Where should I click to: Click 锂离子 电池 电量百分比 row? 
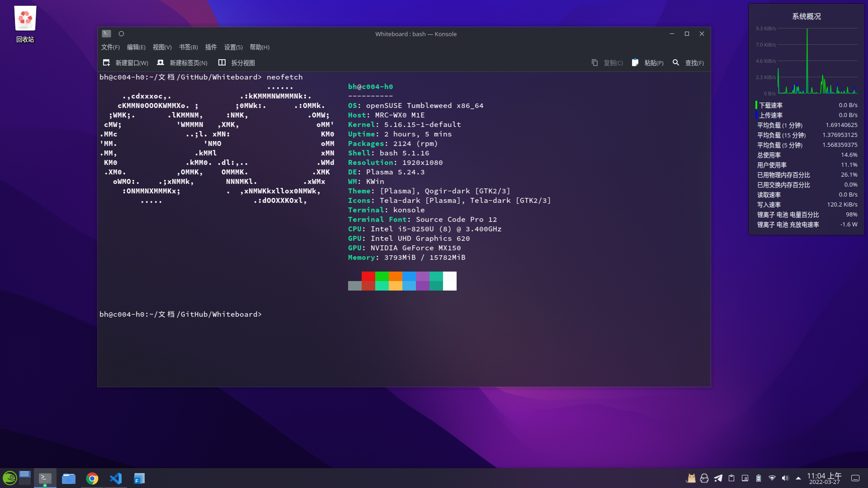pyautogui.click(x=806, y=215)
